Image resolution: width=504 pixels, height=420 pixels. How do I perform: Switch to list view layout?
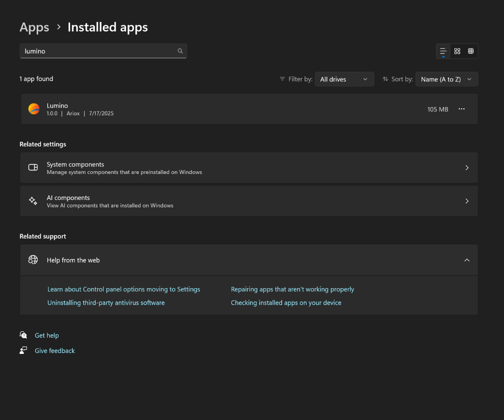[443, 51]
